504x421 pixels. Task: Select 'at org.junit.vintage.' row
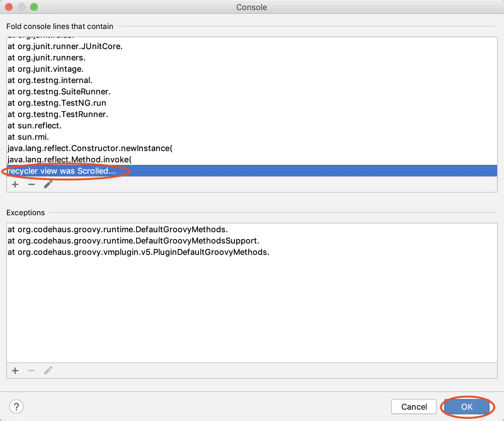point(252,69)
